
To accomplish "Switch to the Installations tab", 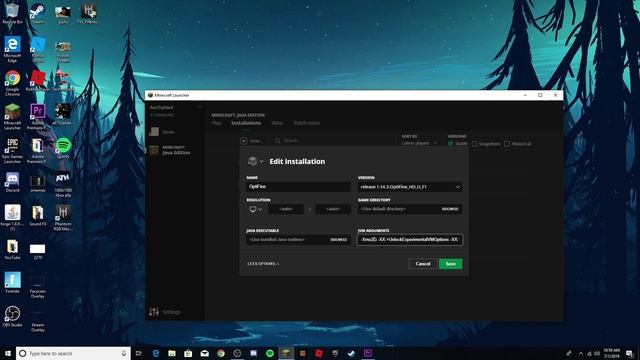I will coord(246,123).
